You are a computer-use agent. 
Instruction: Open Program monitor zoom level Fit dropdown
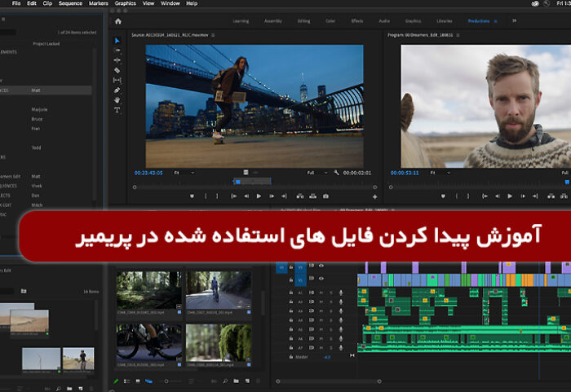tap(440, 173)
